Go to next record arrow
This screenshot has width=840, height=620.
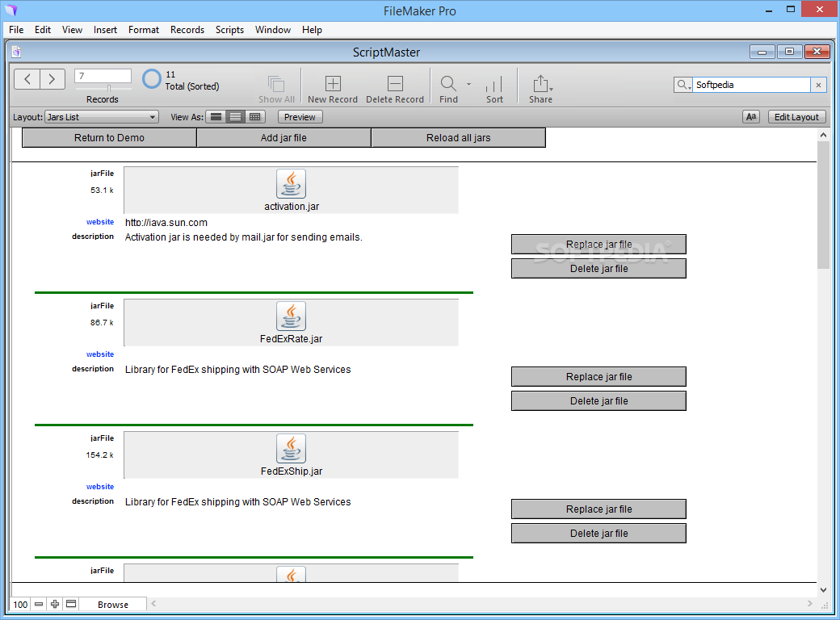[52, 79]
